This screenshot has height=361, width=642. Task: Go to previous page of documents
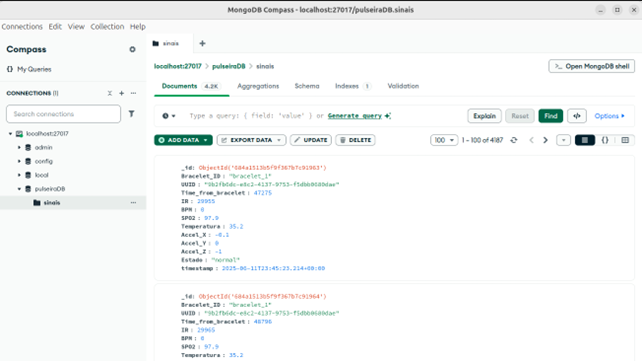(x=531, y=140)
